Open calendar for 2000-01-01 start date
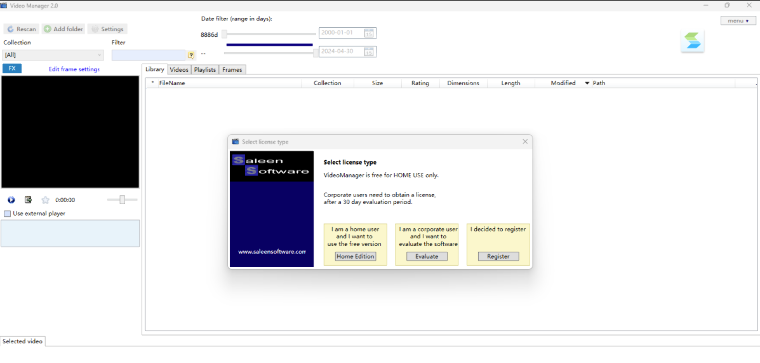 pyautogui.click(x=369, y=33)
